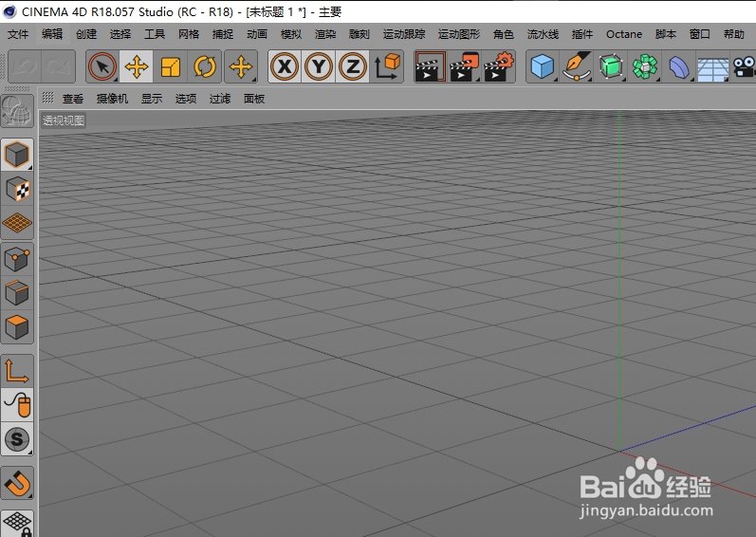The width and height of the screenshot is (756, 537).
Task: Toggle the Y axis lock
Action: point(319,66)
